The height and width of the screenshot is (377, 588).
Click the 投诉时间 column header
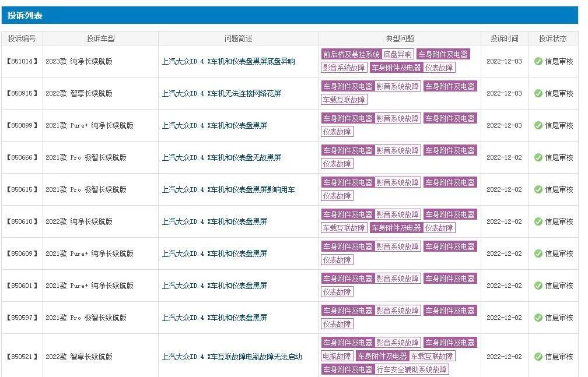[x=505, y=38]
